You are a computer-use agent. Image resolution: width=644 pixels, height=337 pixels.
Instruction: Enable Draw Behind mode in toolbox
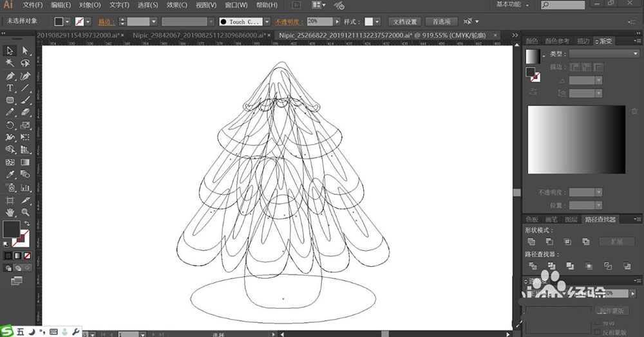[17, 268]
